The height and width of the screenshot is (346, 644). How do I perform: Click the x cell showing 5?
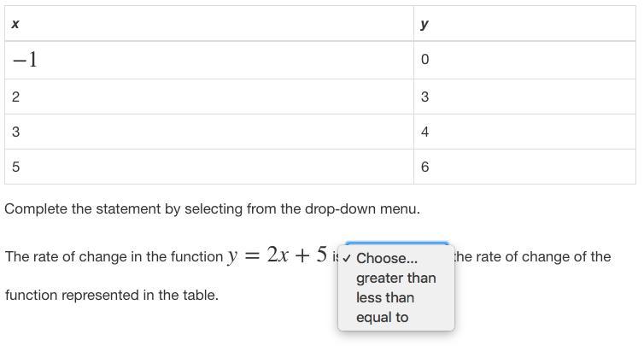click(x=16, y=167)
